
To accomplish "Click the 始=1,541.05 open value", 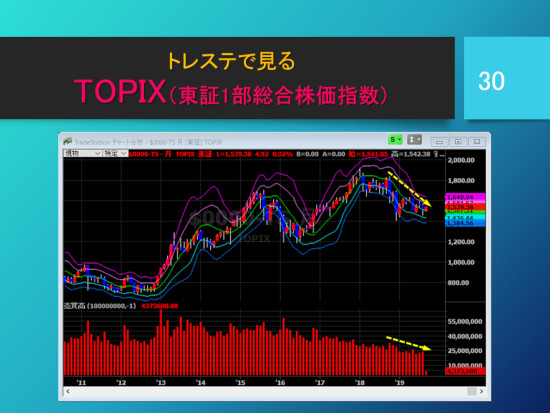I will click(x=368, y=154).
